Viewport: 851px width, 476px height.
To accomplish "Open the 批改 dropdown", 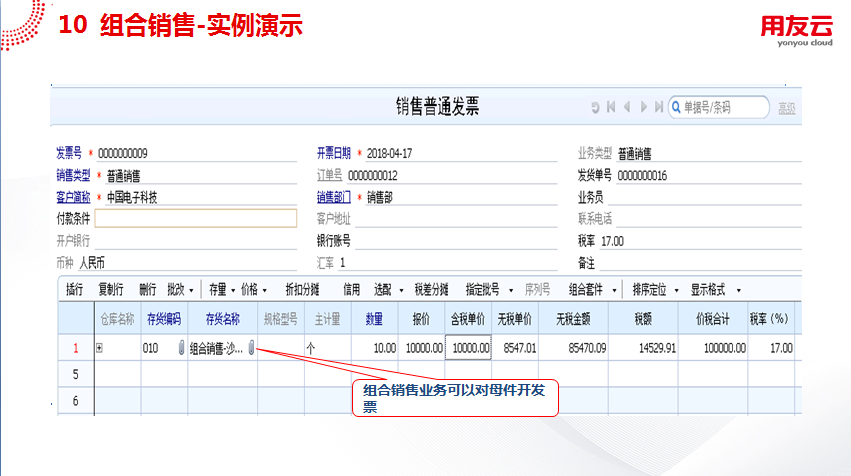I will [x=191, y=291].
